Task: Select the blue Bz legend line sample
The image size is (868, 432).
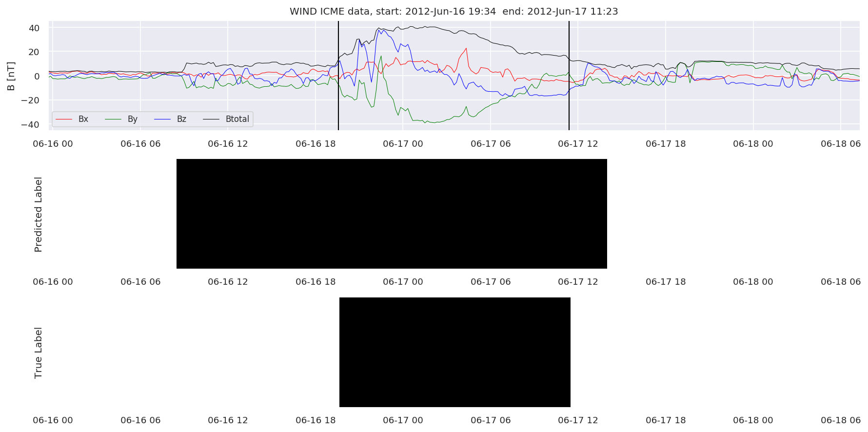Action: coord(162,119)
